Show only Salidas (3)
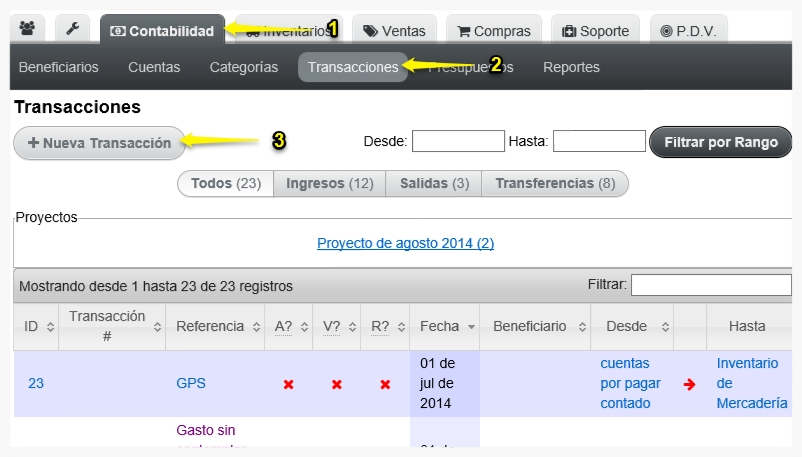 tap(434, 183)
